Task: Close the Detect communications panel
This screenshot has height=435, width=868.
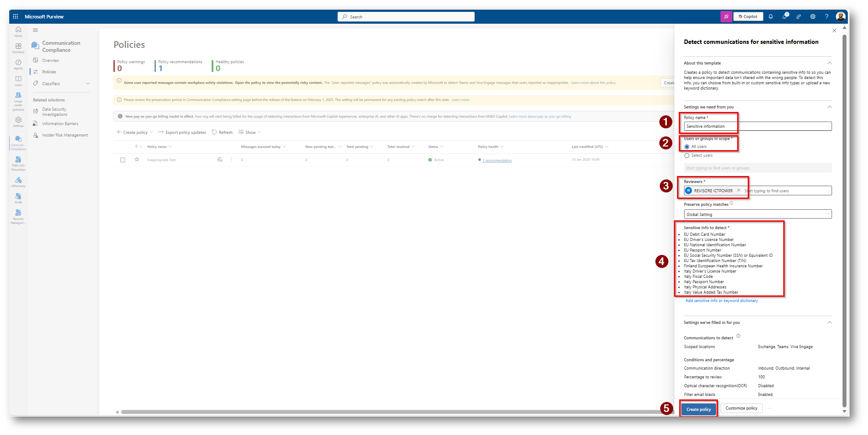Action: [834, 31]
